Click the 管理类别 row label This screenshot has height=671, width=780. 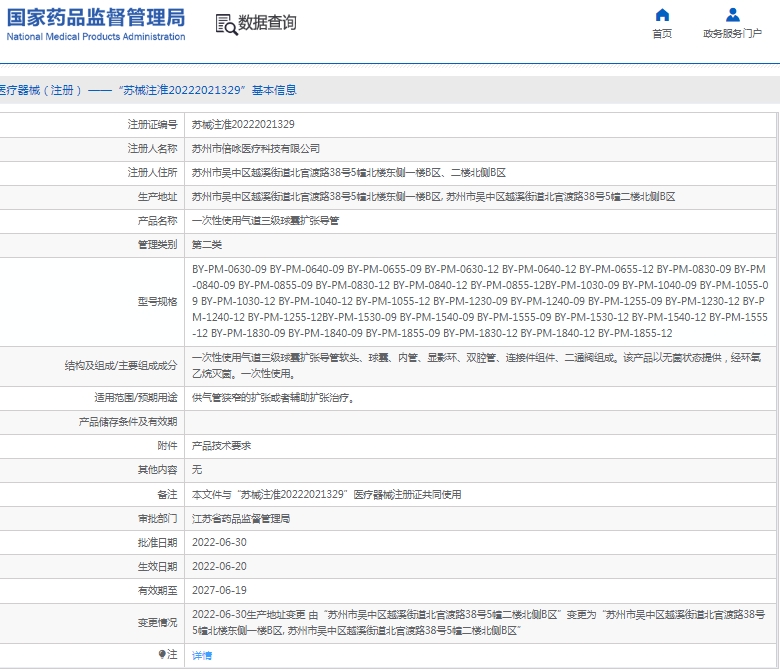157,245
